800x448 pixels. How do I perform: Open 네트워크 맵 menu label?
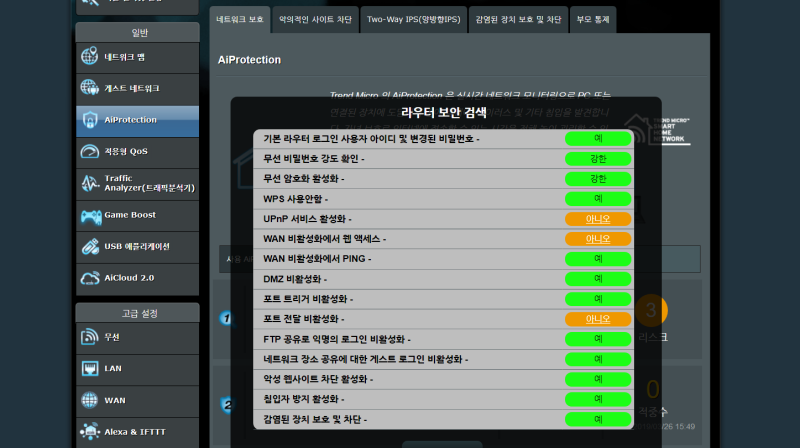pos(124,57)
